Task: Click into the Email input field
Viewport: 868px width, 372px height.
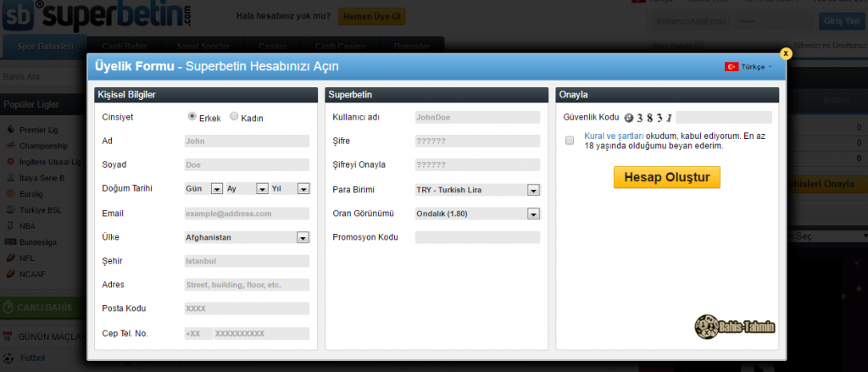Action: click(247, 214)
